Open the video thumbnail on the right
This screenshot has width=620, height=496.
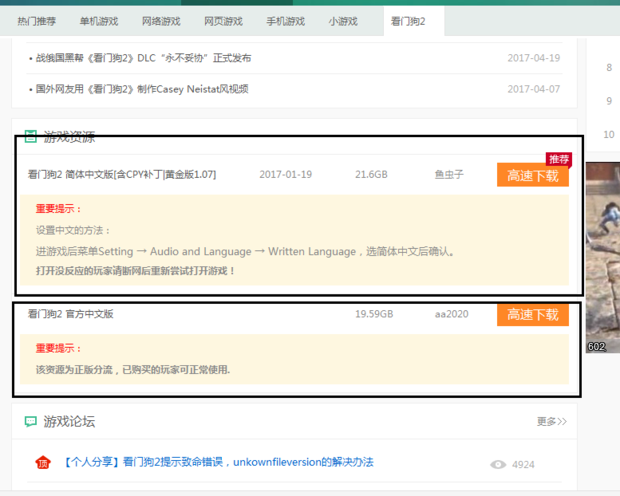click(603, 257)
